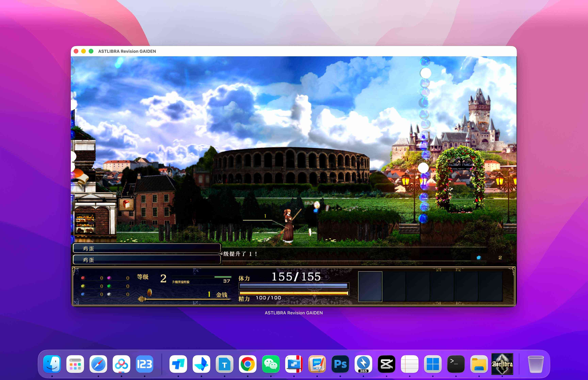The width and height of the screenshot is (588, 380).
Task: Click the yellow force gem icon
Action: 83,286
